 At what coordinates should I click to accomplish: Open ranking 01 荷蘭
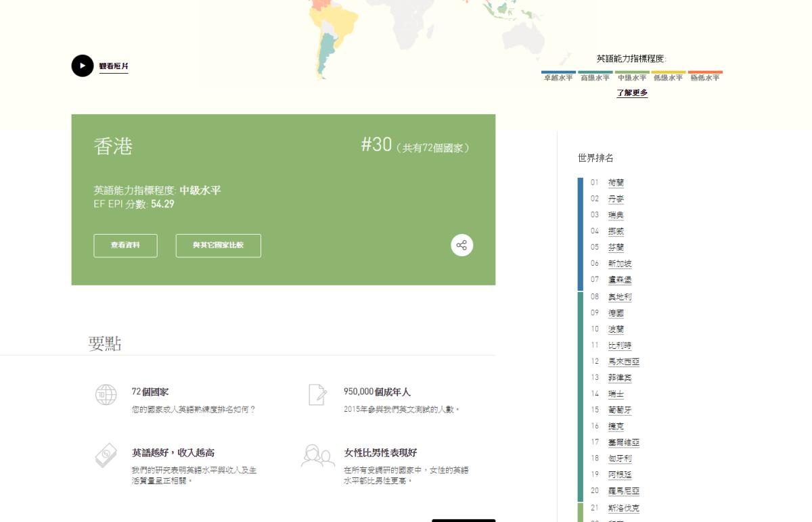click(616, 183)
